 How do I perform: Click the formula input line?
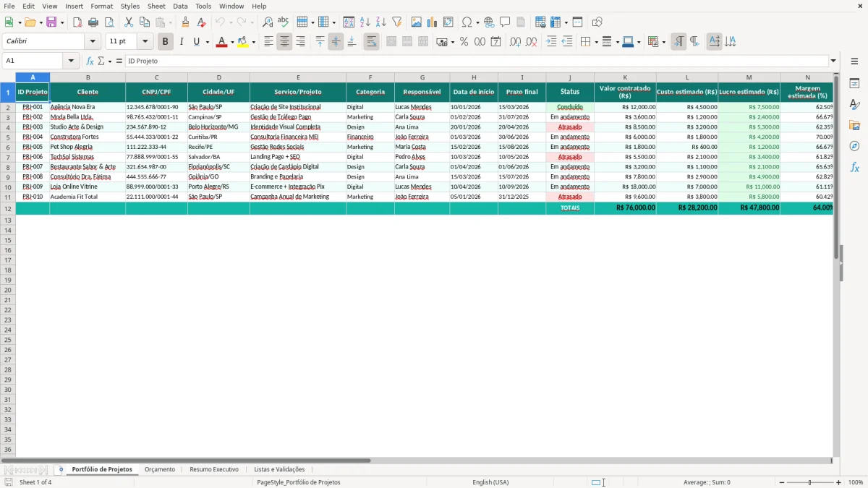pyautogui.click(x=477, y=61)
